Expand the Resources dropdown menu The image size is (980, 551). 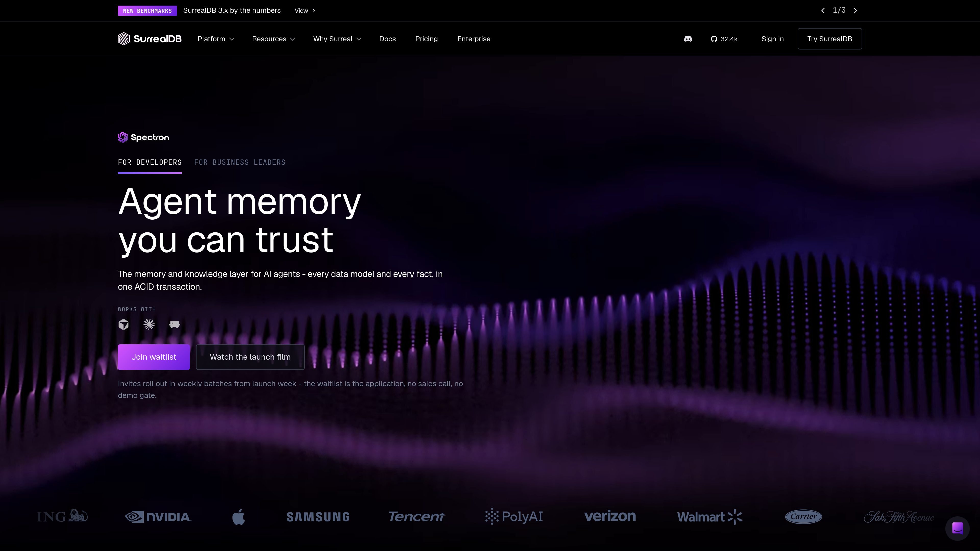pos(274,39)
